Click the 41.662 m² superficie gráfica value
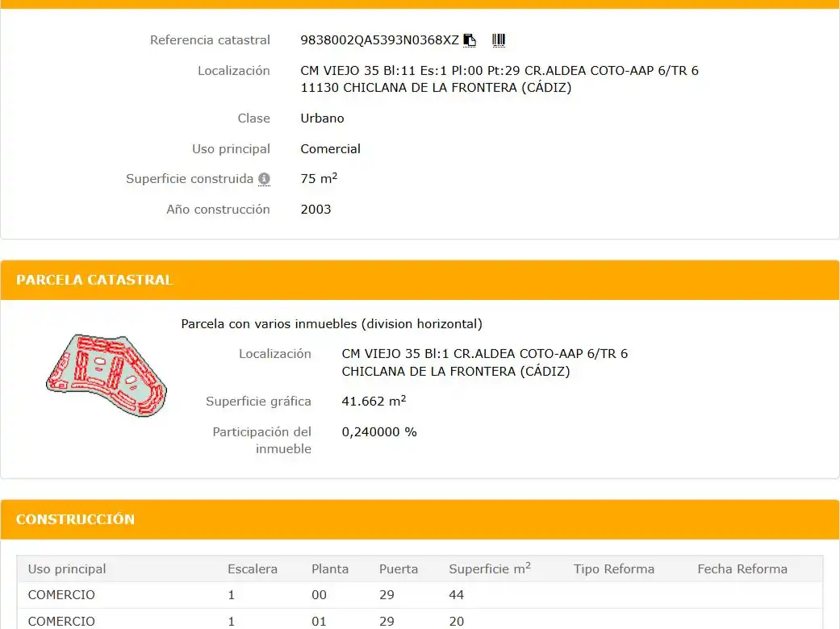The width and height of the screenshot is (840, 629). click(374, 401)
